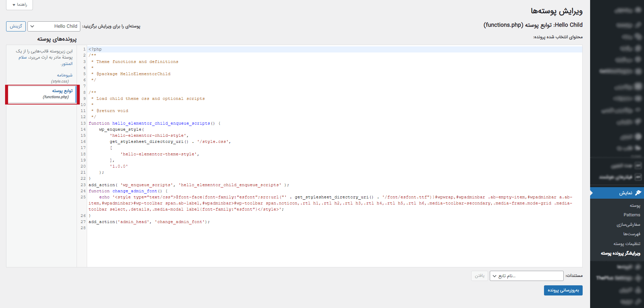Viewport: 644px width, 308px height.
Task: Expand the راهنما help dropdown tab
Action: pos(19,5)
